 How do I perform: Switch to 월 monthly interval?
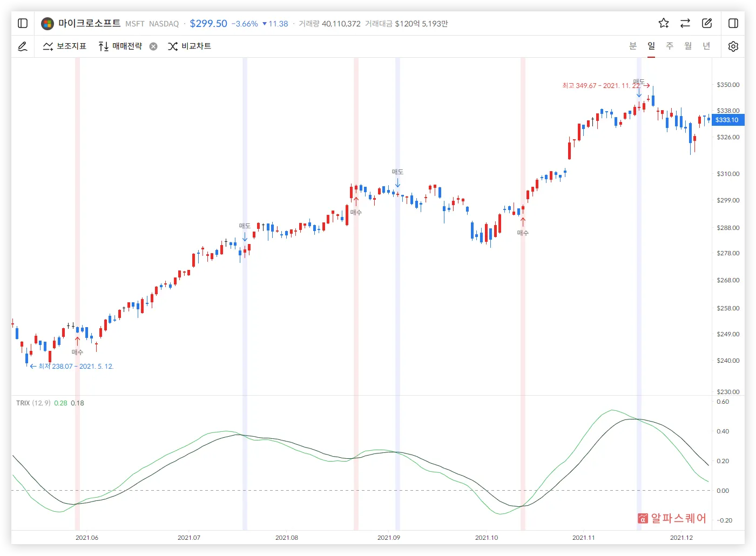pyautogui.click(x=688, y=46)
